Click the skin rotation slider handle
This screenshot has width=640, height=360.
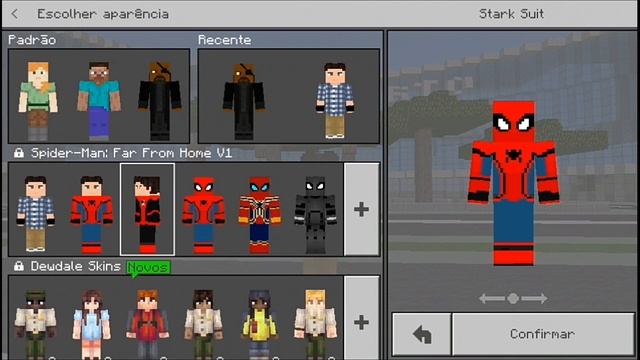[x=513, y=298]
